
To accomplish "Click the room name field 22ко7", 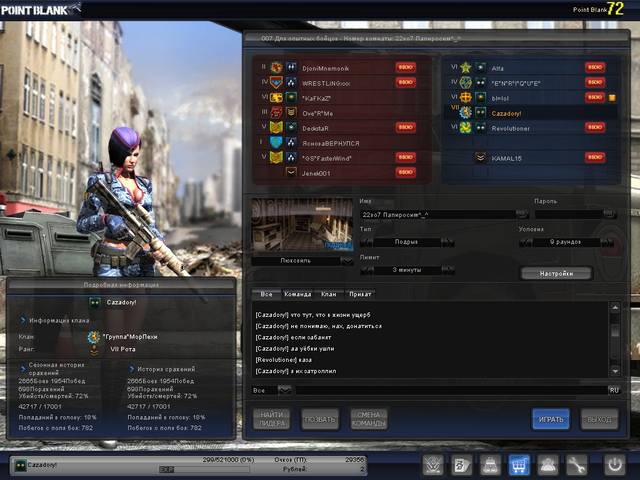I will [438, 214].
